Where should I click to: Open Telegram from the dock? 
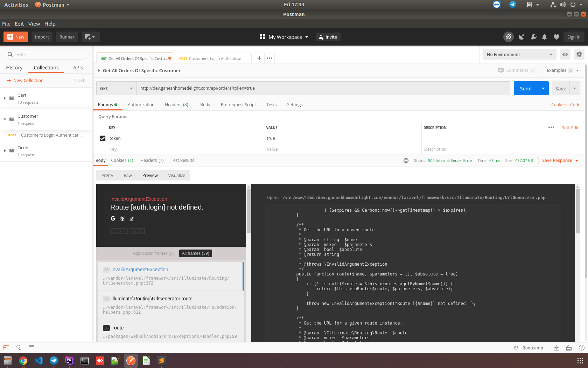pos(54,360)
